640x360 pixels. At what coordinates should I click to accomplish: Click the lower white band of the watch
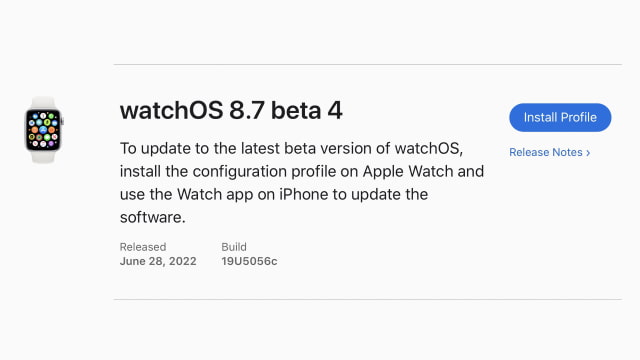point(43,157)
